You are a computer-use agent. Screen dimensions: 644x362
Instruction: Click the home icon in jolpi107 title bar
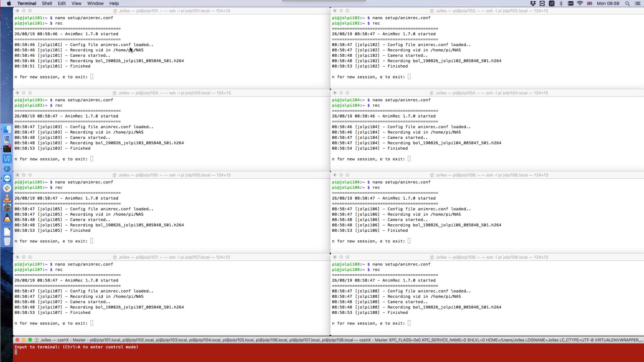115,257
